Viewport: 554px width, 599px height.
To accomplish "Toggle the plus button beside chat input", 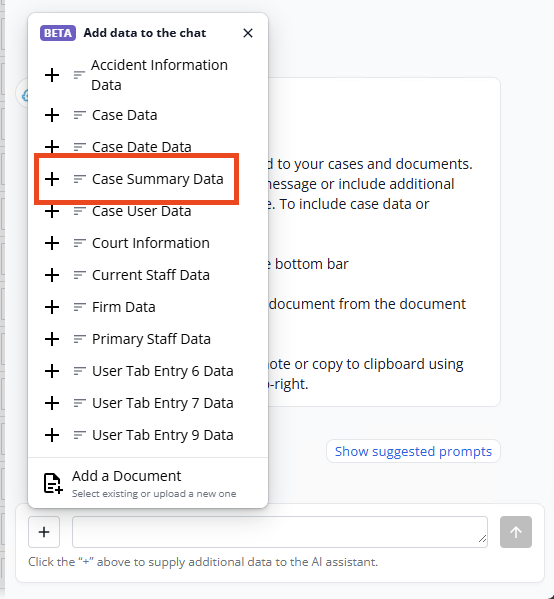I will 44,532.
